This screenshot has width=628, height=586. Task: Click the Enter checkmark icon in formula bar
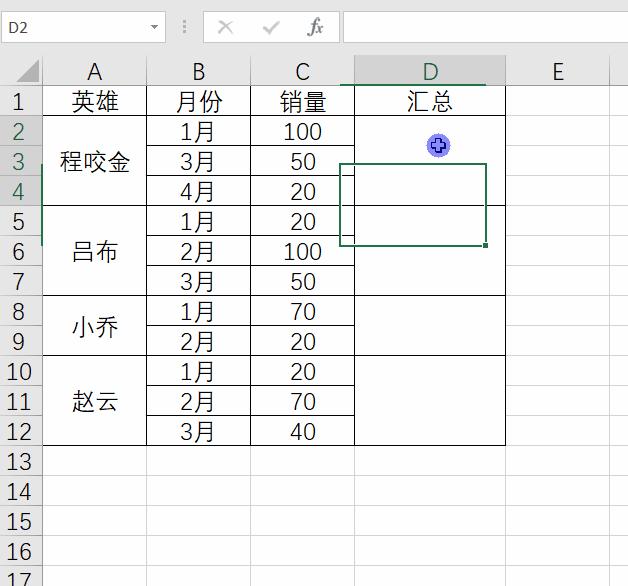click(271, 27)
